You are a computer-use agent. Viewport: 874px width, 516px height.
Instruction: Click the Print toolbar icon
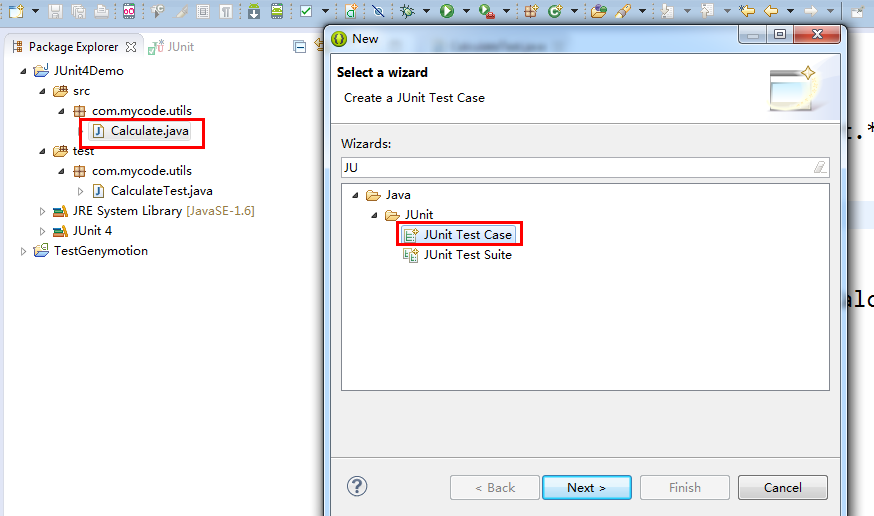coord(101,11)
